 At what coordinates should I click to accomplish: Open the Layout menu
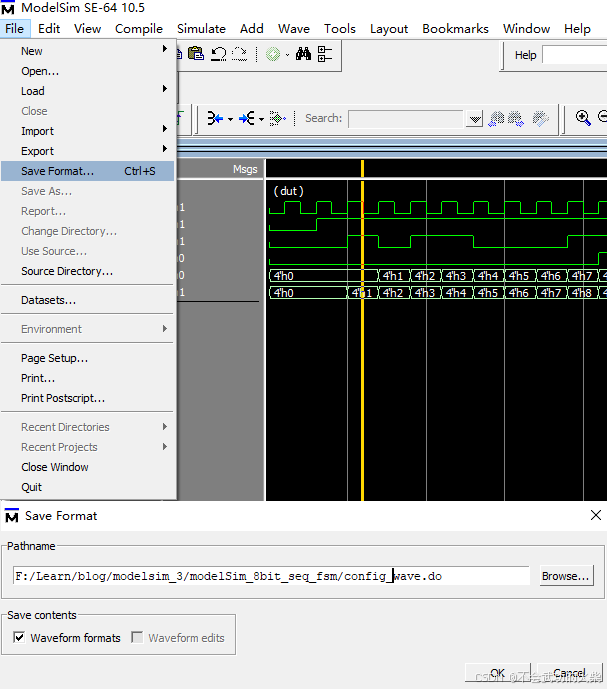389,29
